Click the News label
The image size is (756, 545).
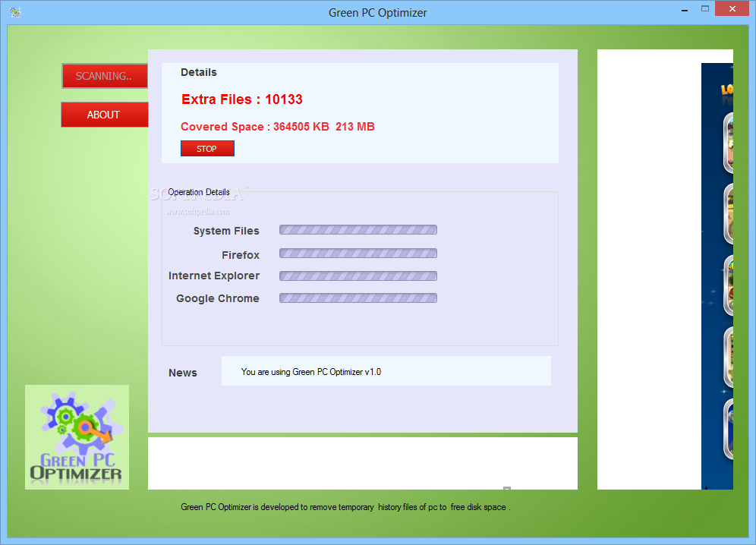183,373
